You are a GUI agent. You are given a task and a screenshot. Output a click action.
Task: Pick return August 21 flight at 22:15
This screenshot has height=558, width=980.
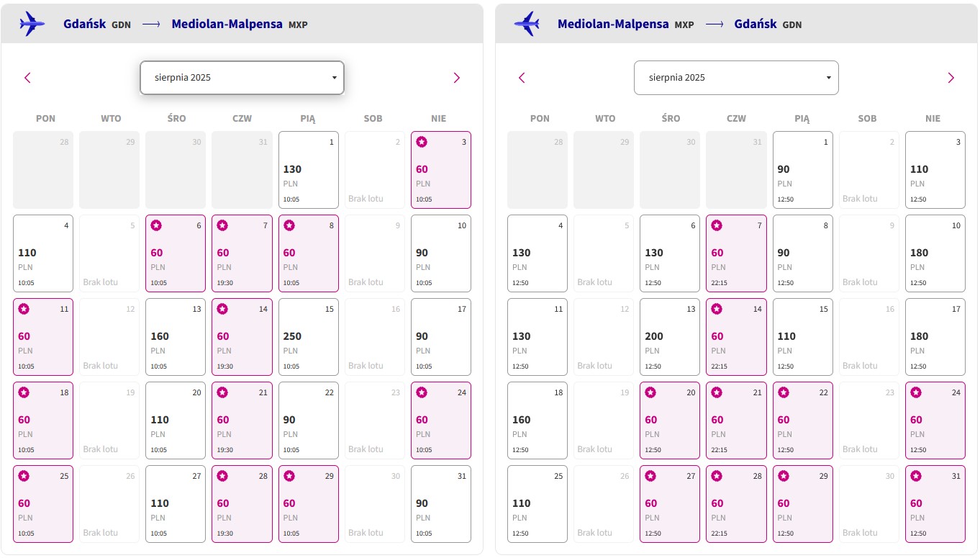736,420
